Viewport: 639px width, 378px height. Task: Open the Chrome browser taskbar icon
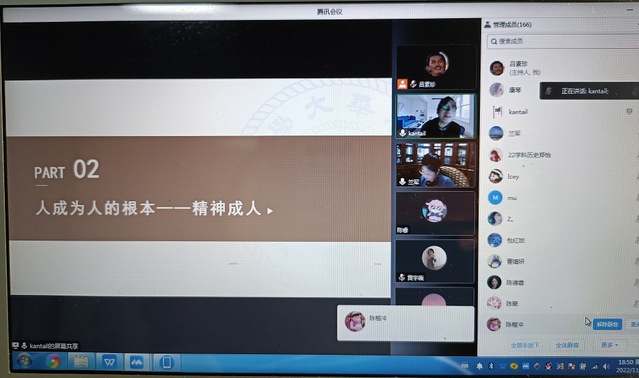pos(53,361)
